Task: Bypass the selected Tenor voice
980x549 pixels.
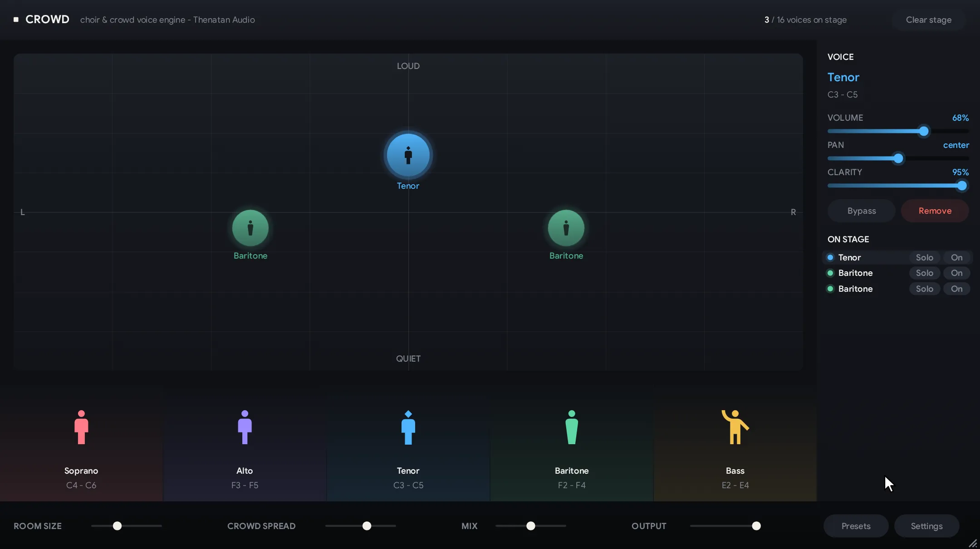Action: point(861,211)
